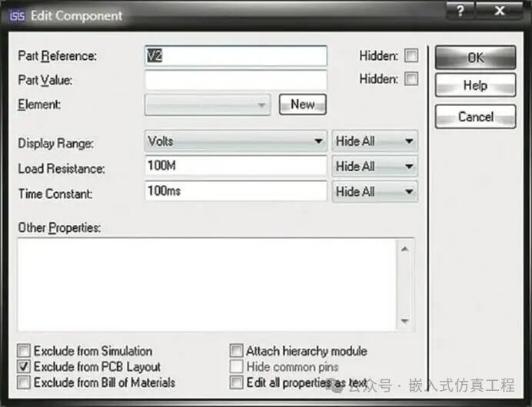Click the Load Resistance 100M field
532x407 pixels.
coord(236,166)
